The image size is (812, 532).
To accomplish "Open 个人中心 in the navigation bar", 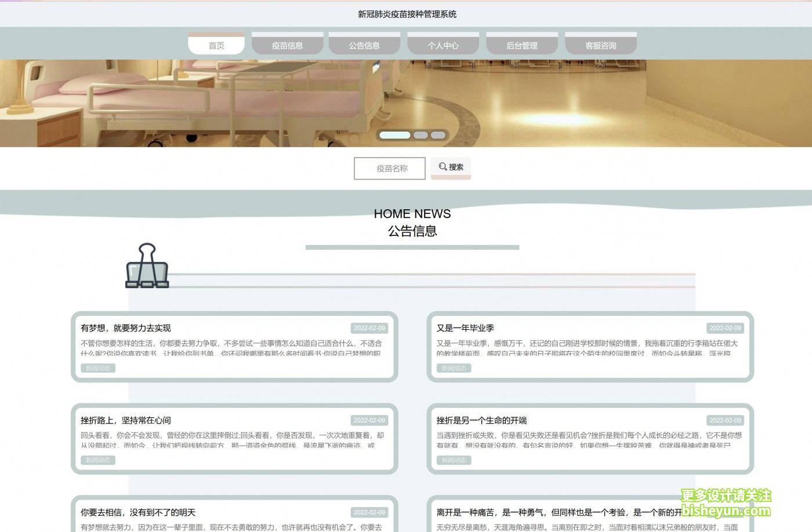I will pyautogui.click(x=443, y=43).
